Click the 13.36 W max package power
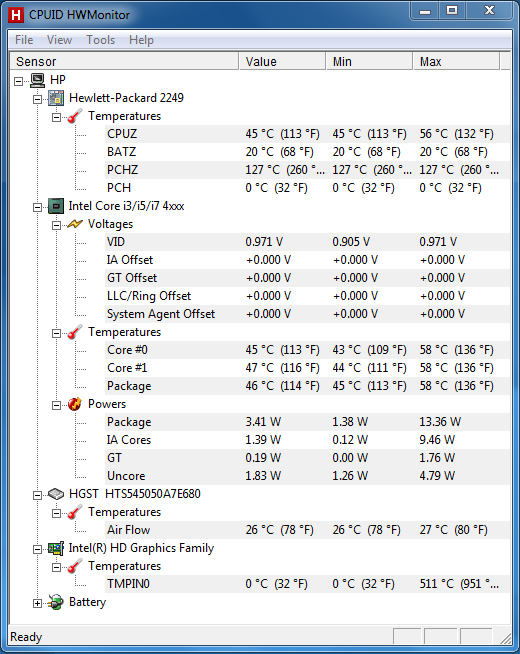Viewport: 520px width, 654px height. [440, 422]
